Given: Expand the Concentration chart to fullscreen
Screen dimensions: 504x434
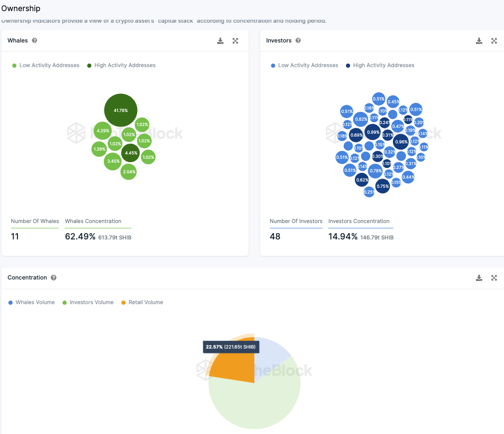Looking at the screenshot, I should click(x=494, y=278).
